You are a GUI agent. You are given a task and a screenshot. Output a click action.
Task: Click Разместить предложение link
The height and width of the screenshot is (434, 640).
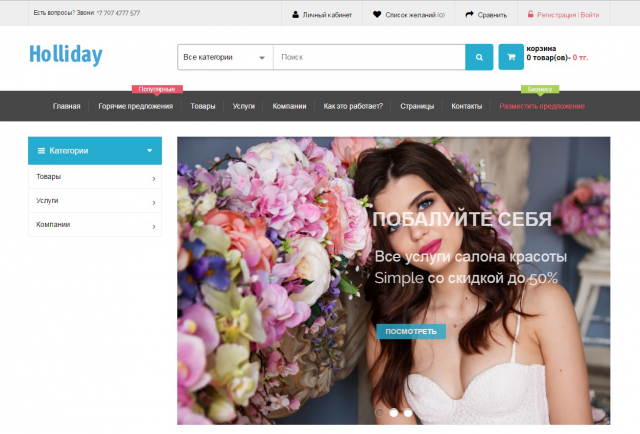[542, 106]
